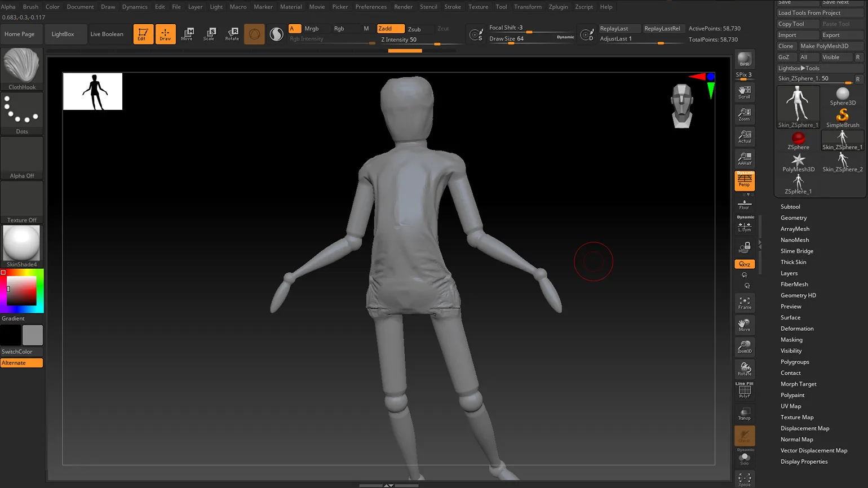This screenshot has height=488, width=868.
Task: Select the Rotate transform tool
Action: coord(232,34)
